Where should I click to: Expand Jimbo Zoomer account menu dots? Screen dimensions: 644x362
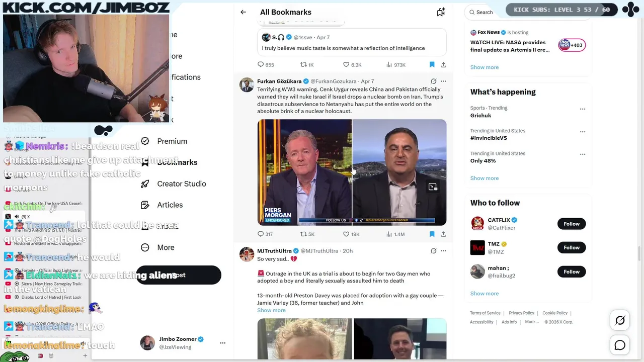click(222, 343)
